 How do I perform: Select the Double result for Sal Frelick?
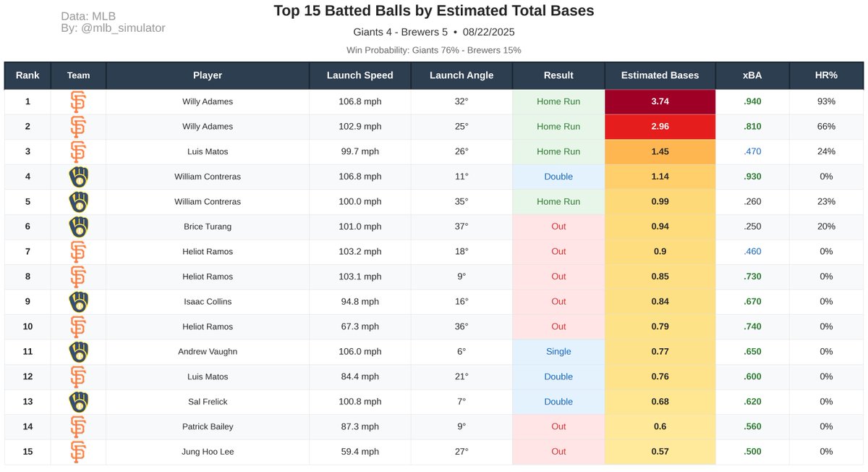click(558, 401)
